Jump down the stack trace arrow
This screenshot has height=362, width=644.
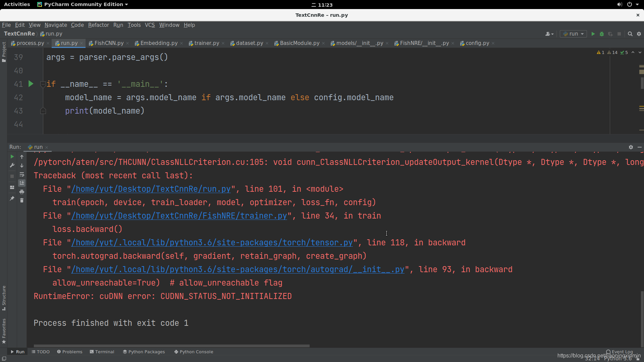[22, 165]
